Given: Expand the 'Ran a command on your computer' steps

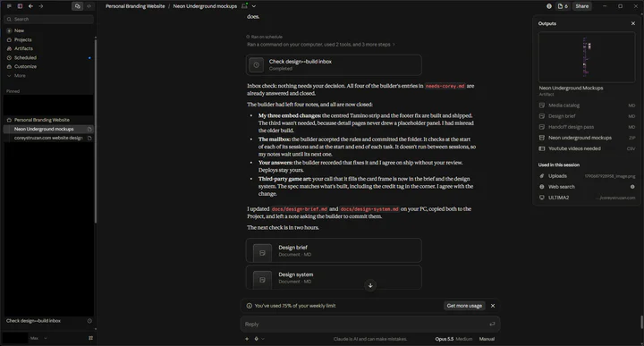Looking at the screenshot, I should [321, 45].
